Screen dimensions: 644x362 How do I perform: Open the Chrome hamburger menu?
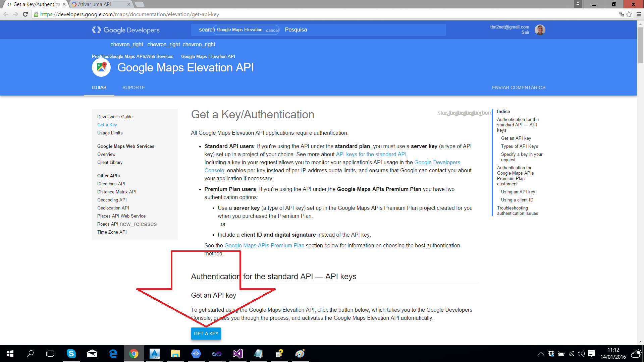click(x=639, y=14)
